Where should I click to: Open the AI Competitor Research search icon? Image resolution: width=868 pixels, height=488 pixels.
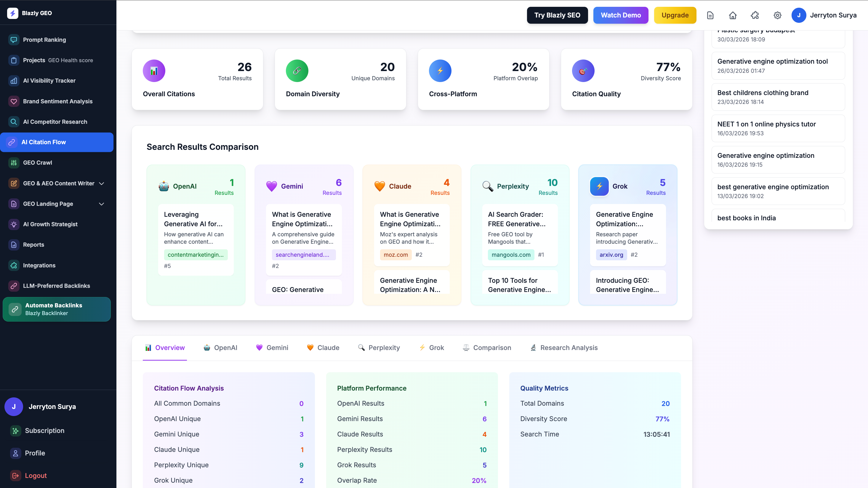(x=14, y=122)
